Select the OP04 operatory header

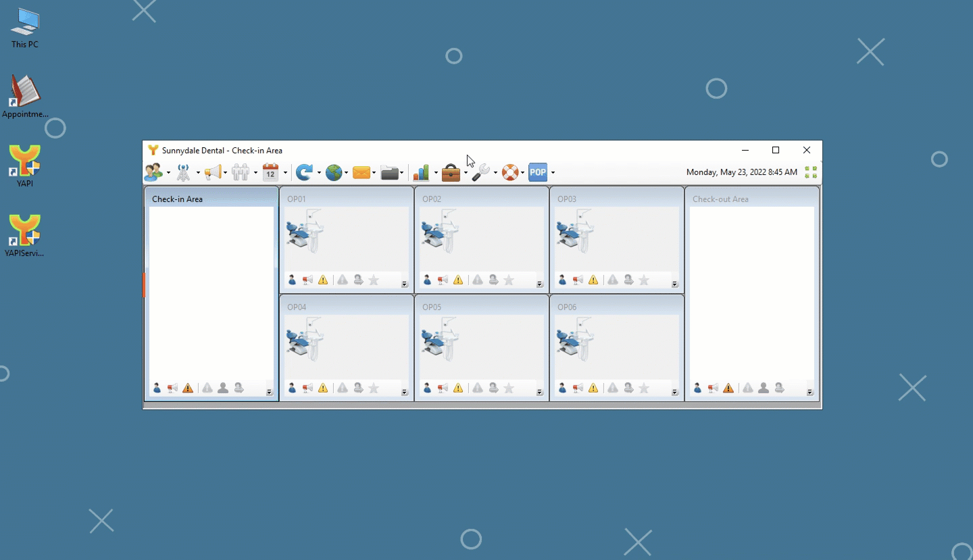347,307
